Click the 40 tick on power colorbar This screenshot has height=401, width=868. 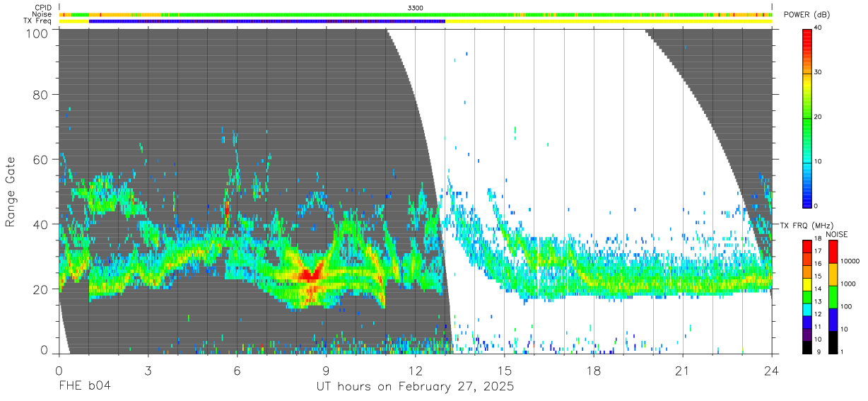[x=819, y=28]
